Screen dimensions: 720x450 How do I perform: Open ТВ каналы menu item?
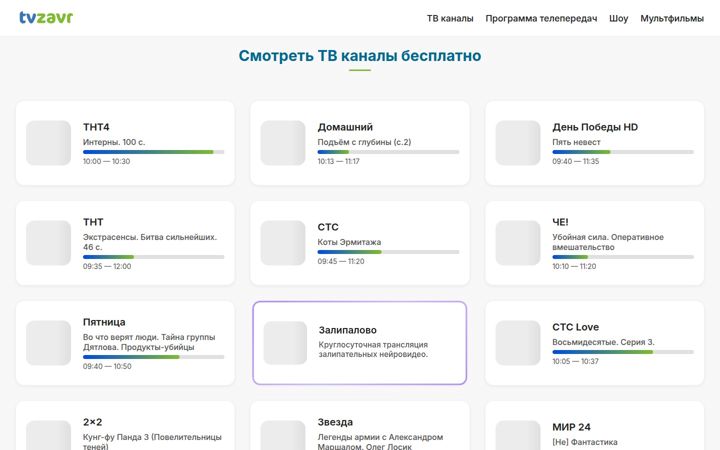click(450, 18)
